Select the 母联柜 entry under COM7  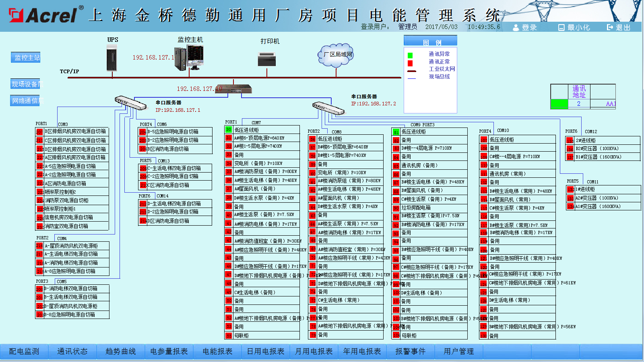coord(242,335)
